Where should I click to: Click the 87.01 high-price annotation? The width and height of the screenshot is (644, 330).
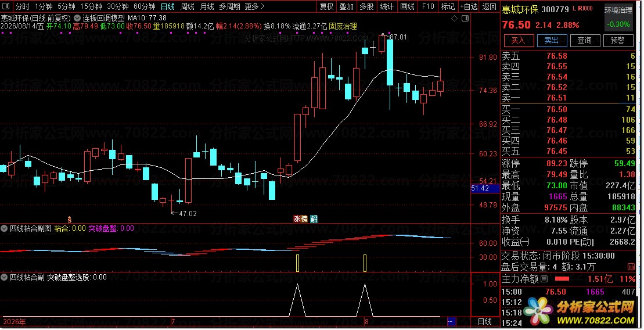pos(398,37)
